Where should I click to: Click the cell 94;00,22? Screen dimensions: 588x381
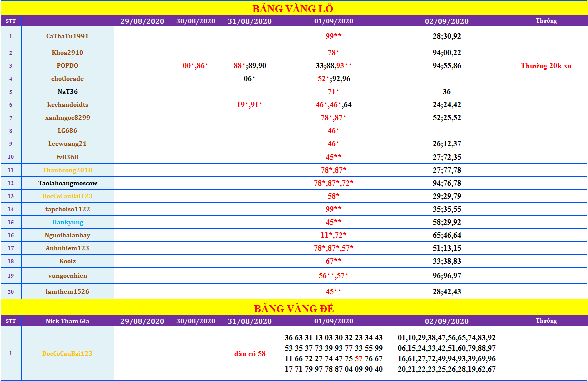[447, 53]
